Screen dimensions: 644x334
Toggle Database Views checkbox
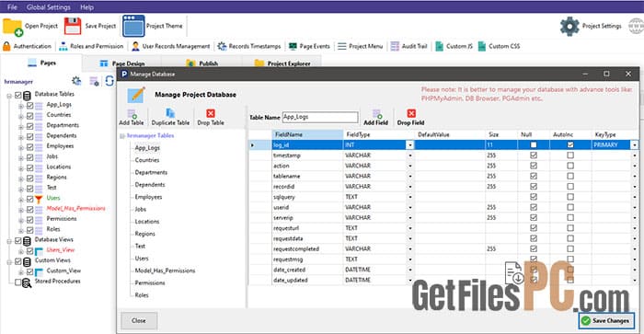[x=17, y=240]
